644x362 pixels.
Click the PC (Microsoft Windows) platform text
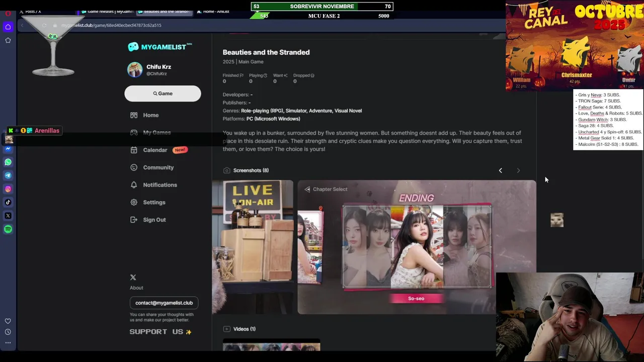coord(273,119)
